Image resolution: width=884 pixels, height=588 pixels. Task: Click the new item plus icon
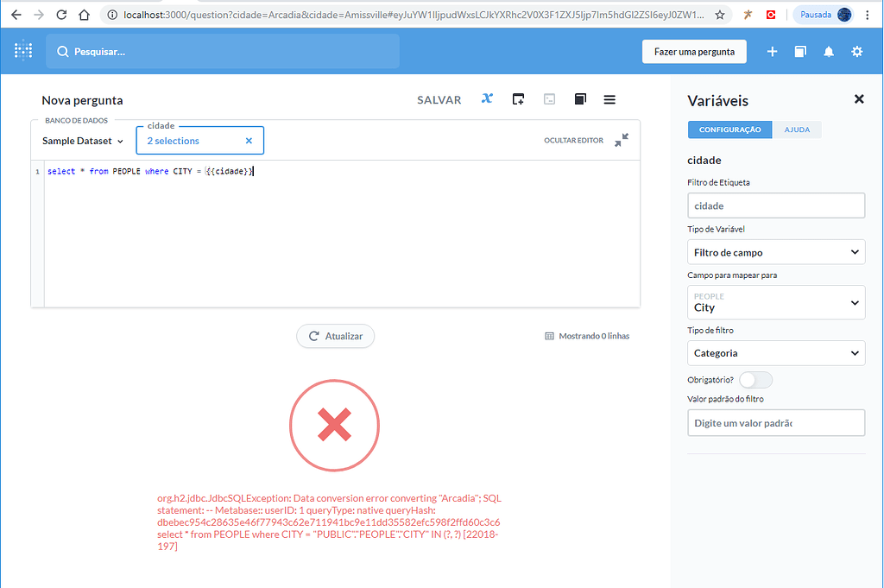[772, 51]
